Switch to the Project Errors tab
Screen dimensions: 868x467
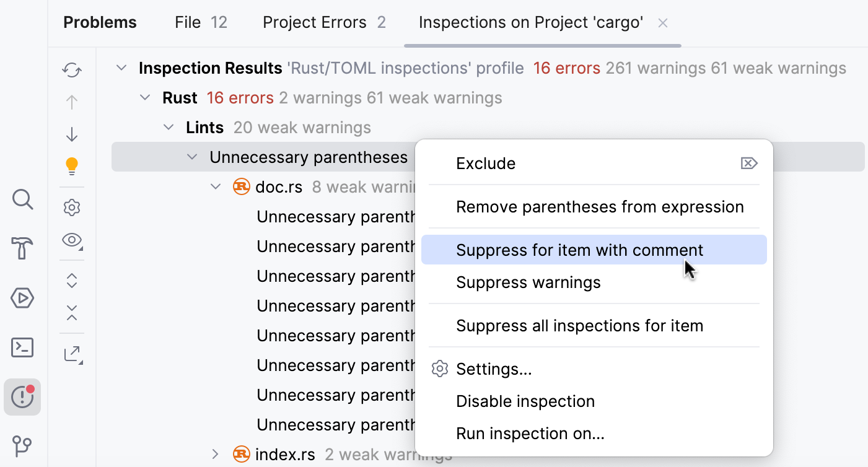click(315, 22)
